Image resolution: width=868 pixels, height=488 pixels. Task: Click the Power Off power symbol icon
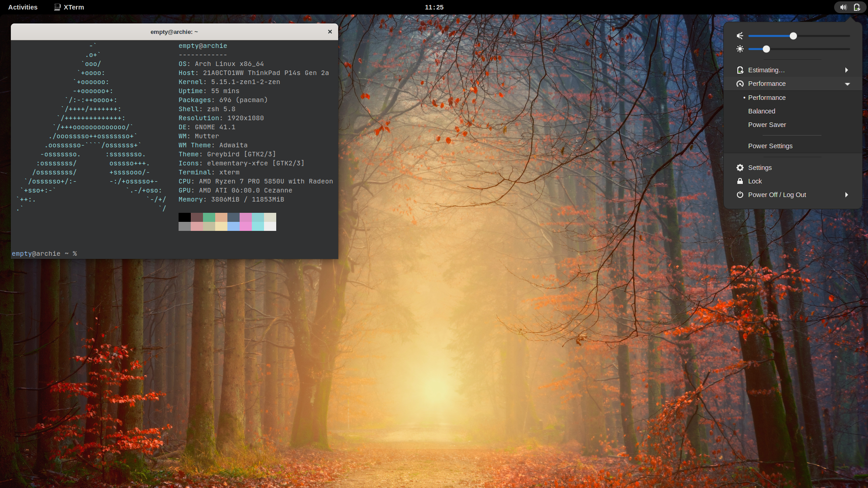740,195
